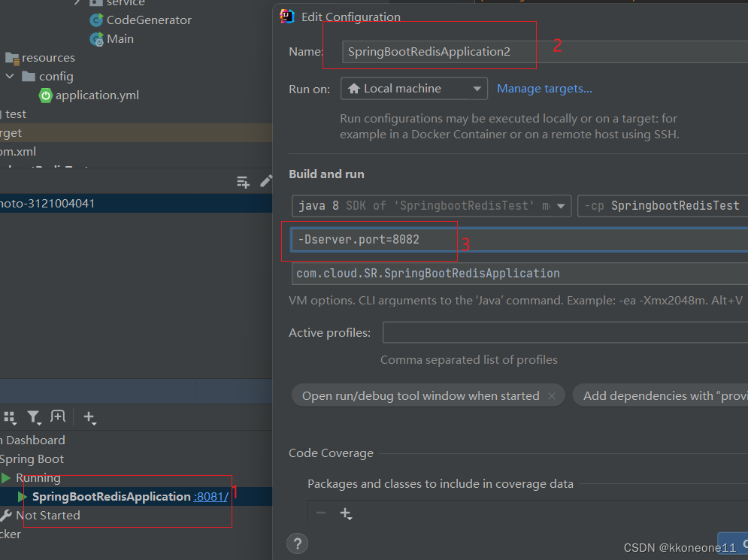The height and width of the screenshot is (560, 748).
Task: Select Main in the project tree
Action: click(120, 39)
